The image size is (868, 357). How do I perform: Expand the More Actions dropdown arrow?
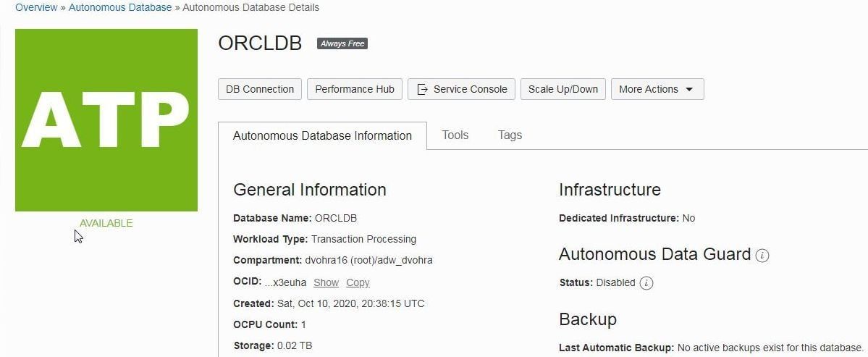click(689, 89)
